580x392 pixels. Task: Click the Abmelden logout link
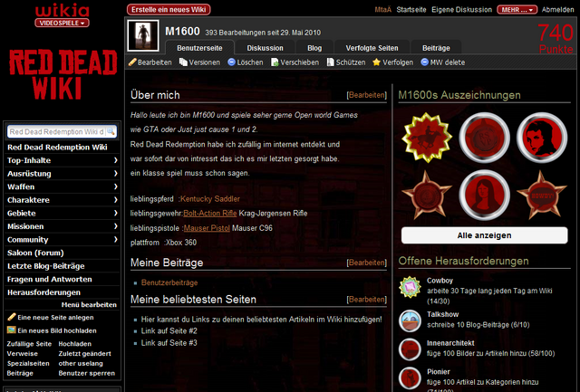(558, 10)
